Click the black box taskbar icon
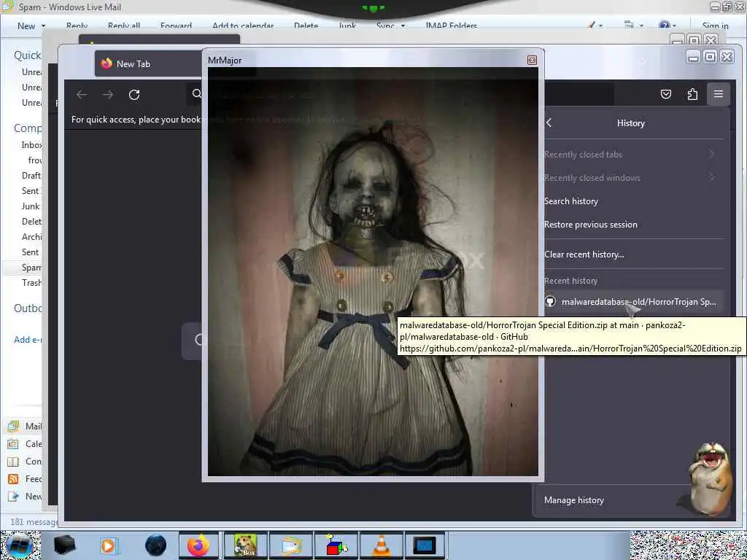The image size is (747, 560). point(64,545)
